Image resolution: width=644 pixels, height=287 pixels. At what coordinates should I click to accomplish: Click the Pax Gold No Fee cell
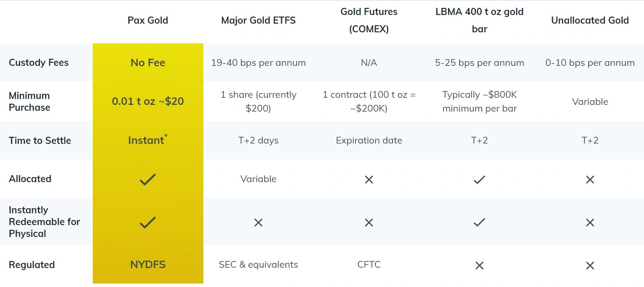(x=148, y=63)
